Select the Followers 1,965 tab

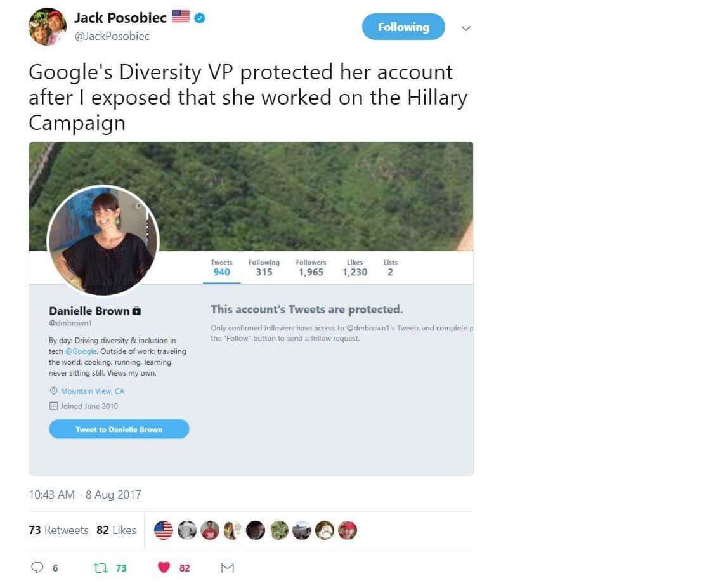coord(311,268)
